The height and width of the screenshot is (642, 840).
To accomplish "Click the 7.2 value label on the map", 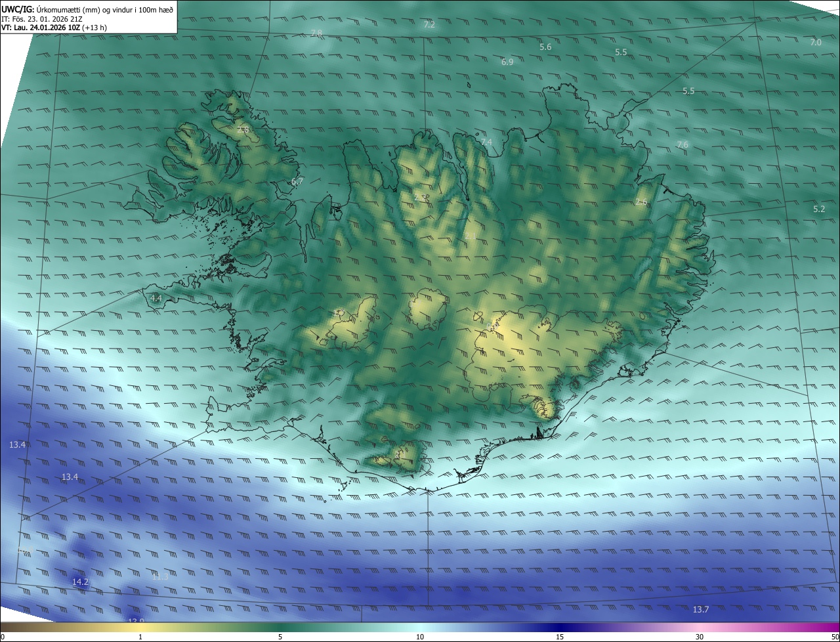I will point(429,24).
